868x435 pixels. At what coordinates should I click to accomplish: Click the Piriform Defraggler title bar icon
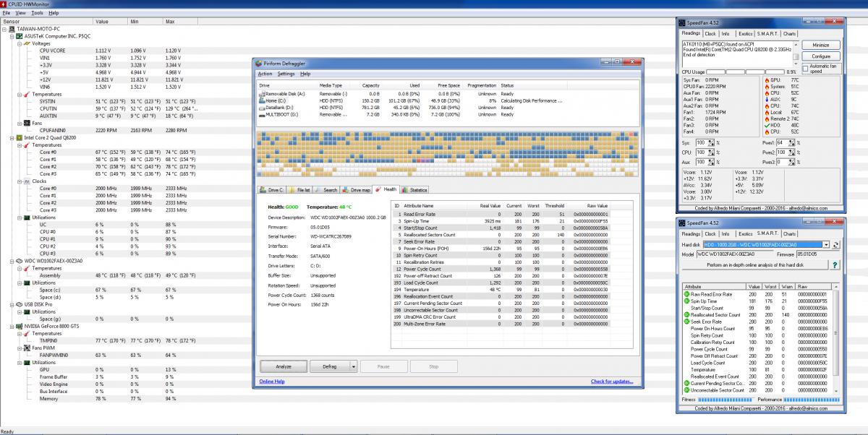pyautogui.click(x=258, y=64)
